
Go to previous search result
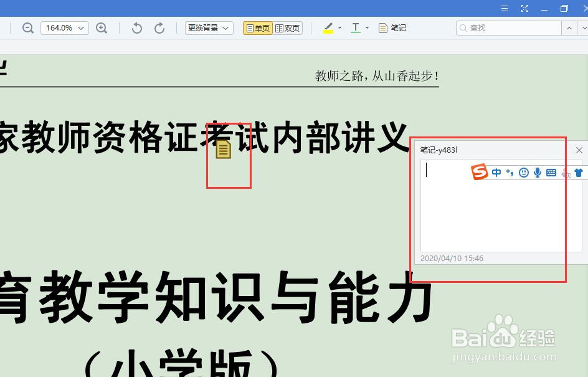click(569, 28)
